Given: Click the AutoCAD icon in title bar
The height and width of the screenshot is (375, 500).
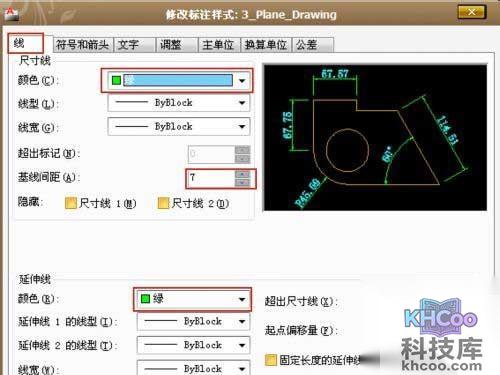Looking at the screenshot, I should [x=12, y=14].
